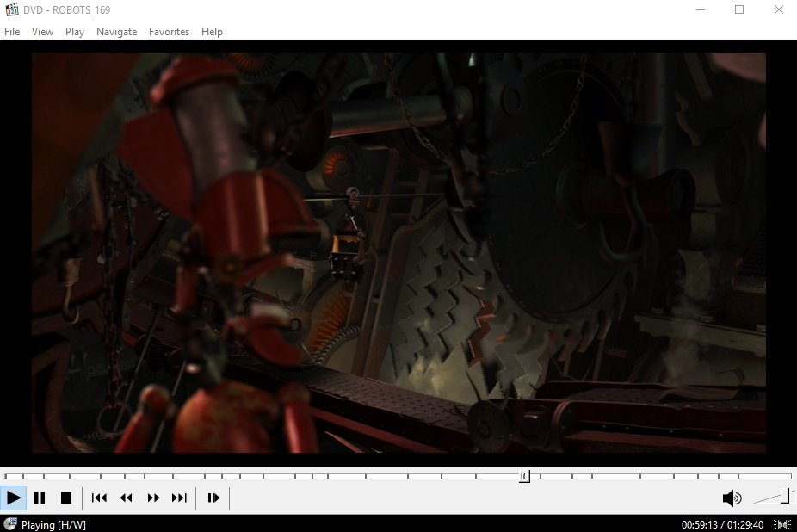
Task: Open the Play menu
Action: click(75, 32)
